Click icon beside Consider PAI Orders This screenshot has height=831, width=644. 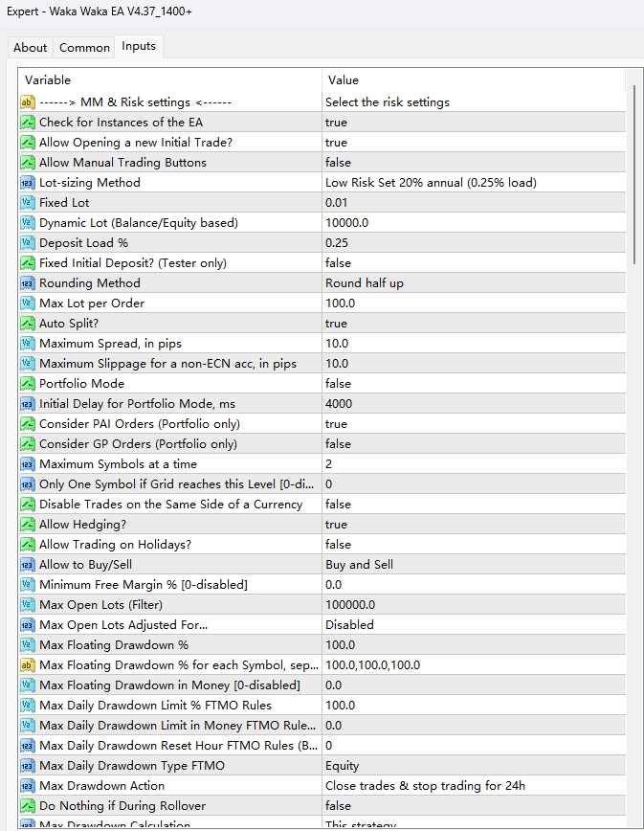(28, 424)
